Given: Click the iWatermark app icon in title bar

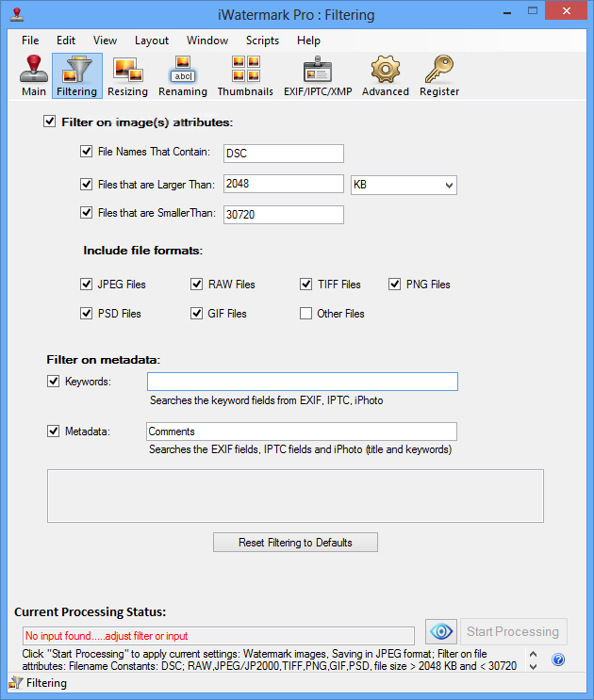Looking at the screenshot, I should click(17, 14).
